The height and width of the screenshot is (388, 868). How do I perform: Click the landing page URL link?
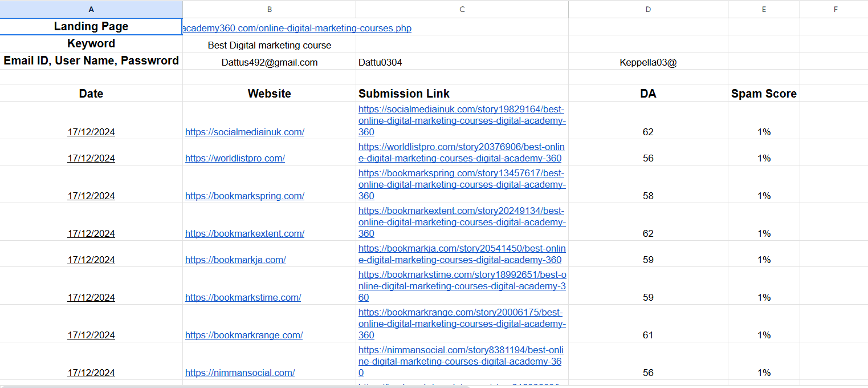click(x=297, y=28)
